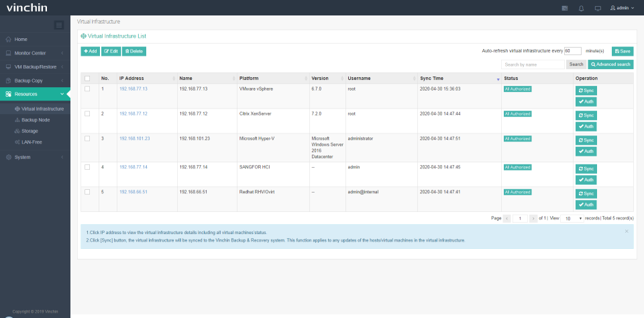Focus the Search by name field
The image size is (644, 318).
click(533, 64)
